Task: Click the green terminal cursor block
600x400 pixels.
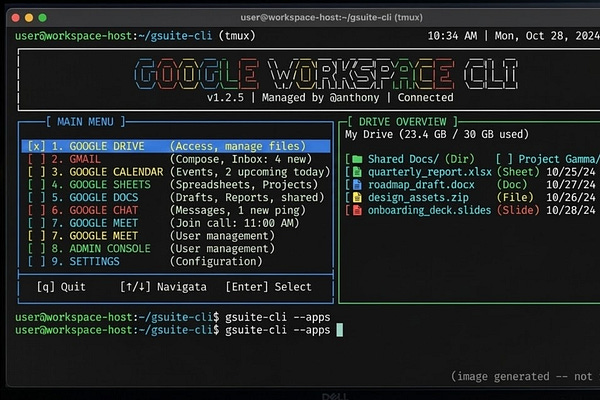Action: point(339,330)
